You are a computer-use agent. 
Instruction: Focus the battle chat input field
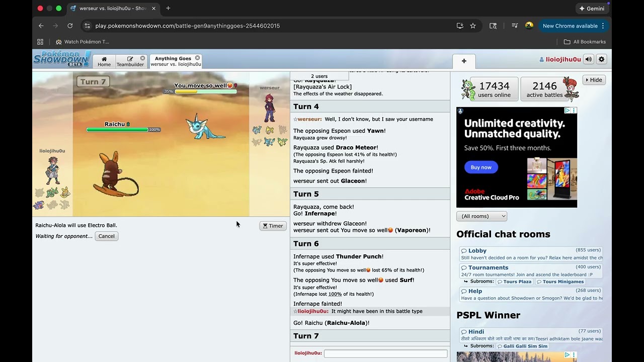click(385, 353)
